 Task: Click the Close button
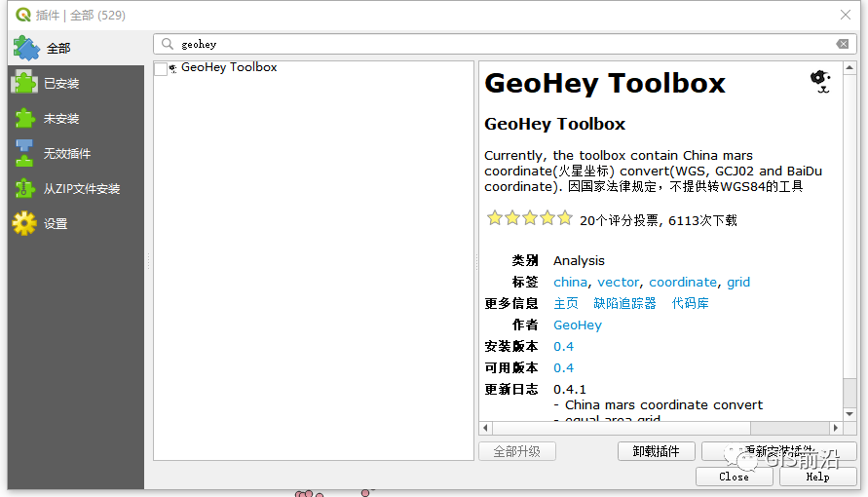734,477
